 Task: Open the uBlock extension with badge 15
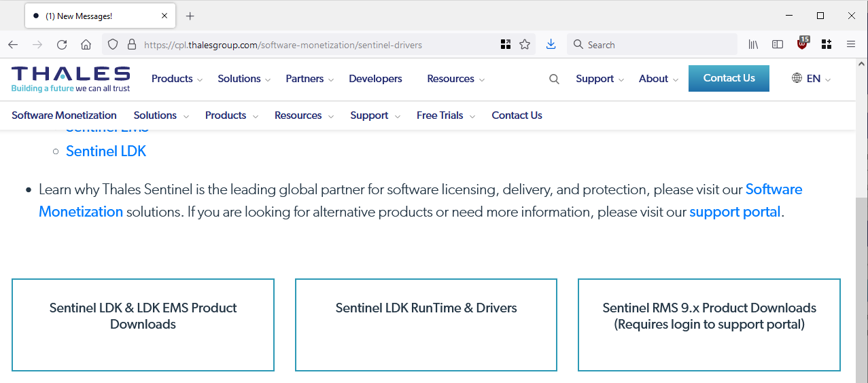(803, 43)
